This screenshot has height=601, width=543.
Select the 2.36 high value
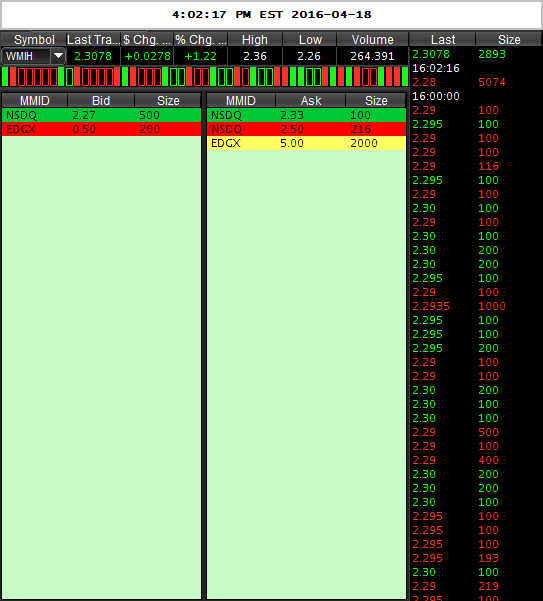(x=255, y=56)
